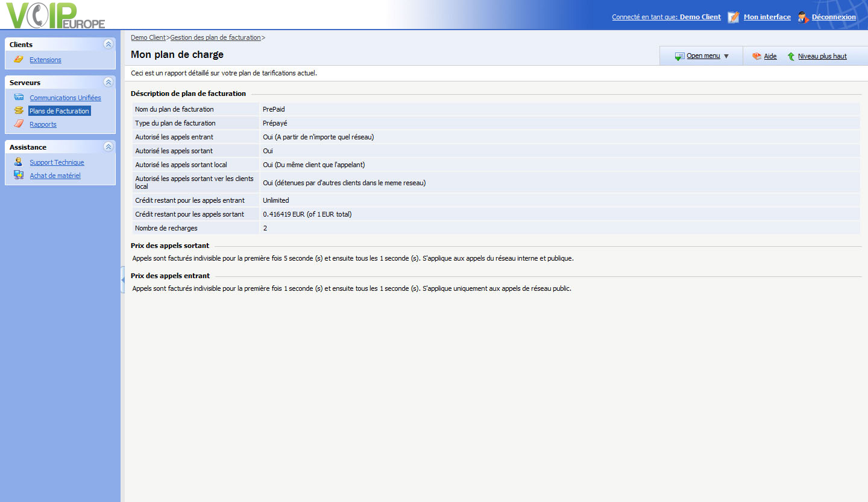Click the Mon interface notepad icon
Viewport: 868px width, 502px height.
pyautogui.click(x=734, y=17)
